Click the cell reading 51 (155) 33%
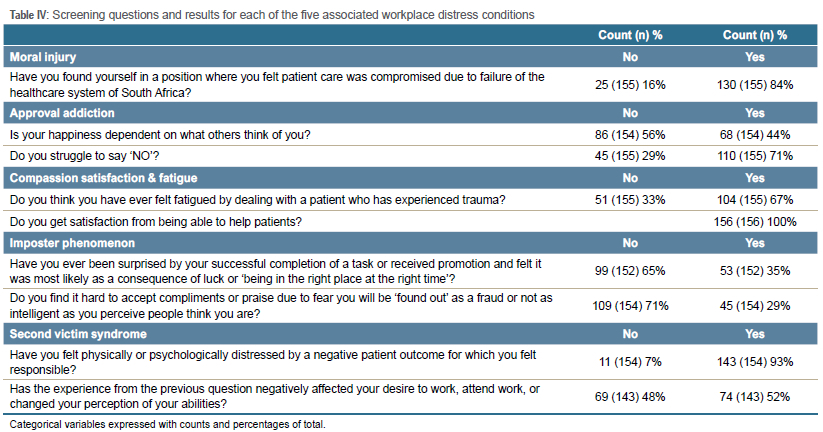Viewport: 823px width, 432px height. [x=631, y=199]
